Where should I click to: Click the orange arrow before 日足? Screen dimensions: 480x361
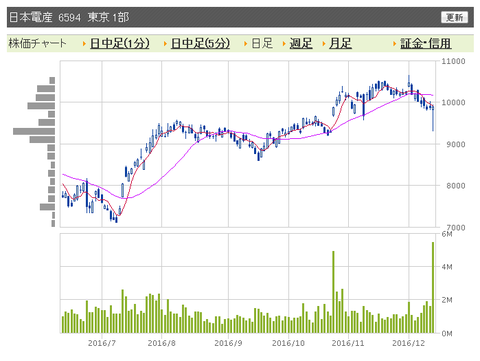click(x=246, y=44)
